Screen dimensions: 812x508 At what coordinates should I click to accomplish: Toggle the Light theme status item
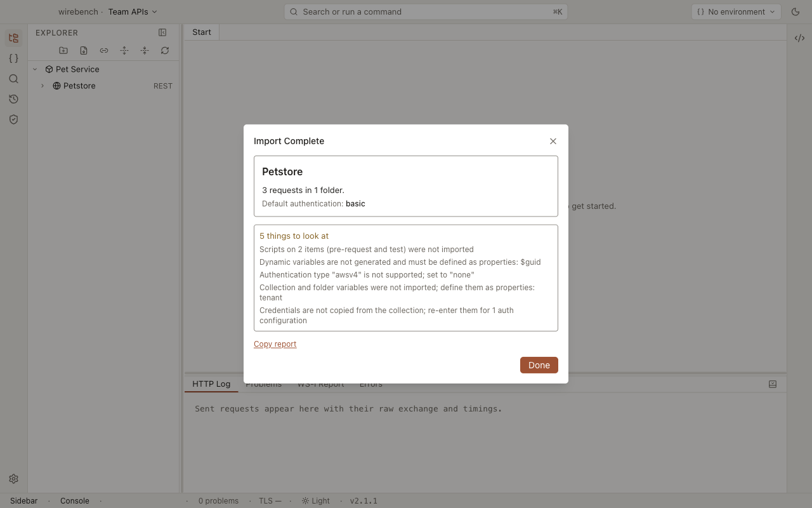[315, 501]
